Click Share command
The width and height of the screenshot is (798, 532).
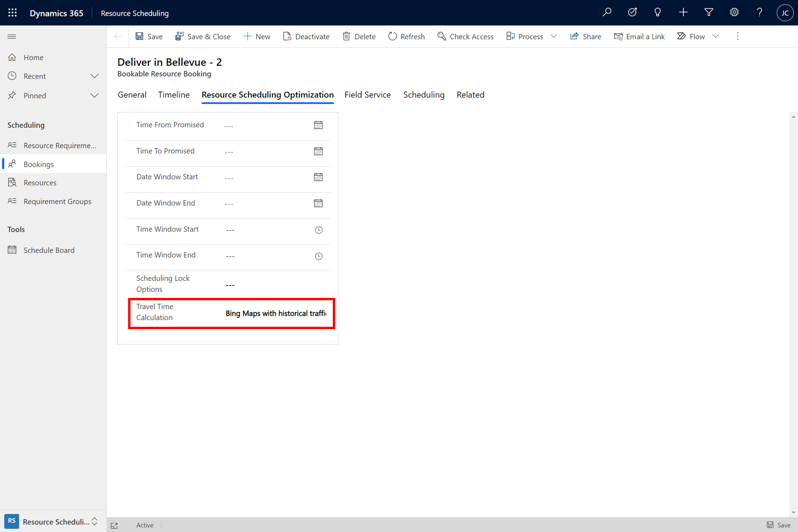(586, 36)
